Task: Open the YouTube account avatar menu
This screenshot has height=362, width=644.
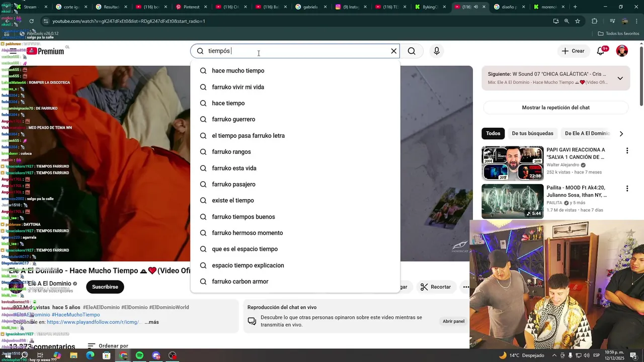Action: click(x=622, y=51)
